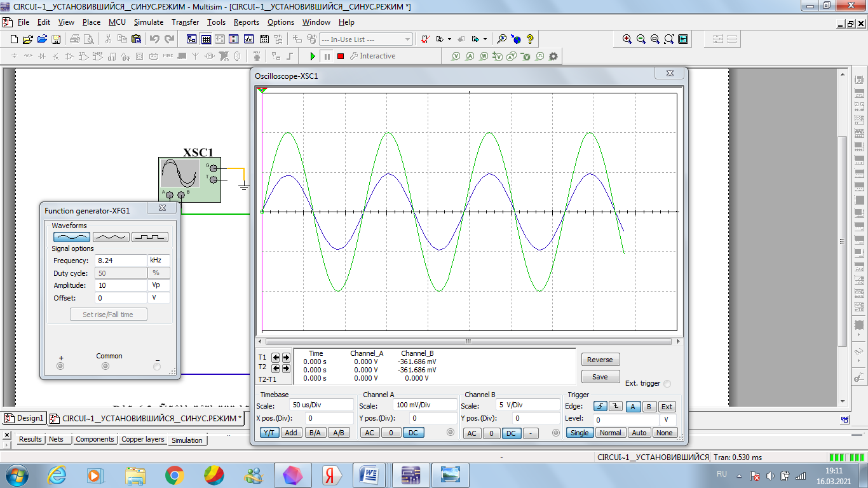This screenshot has width=868, height=488.
Task: Click the Zoom to fit page icon
Action: coord(669,39)
